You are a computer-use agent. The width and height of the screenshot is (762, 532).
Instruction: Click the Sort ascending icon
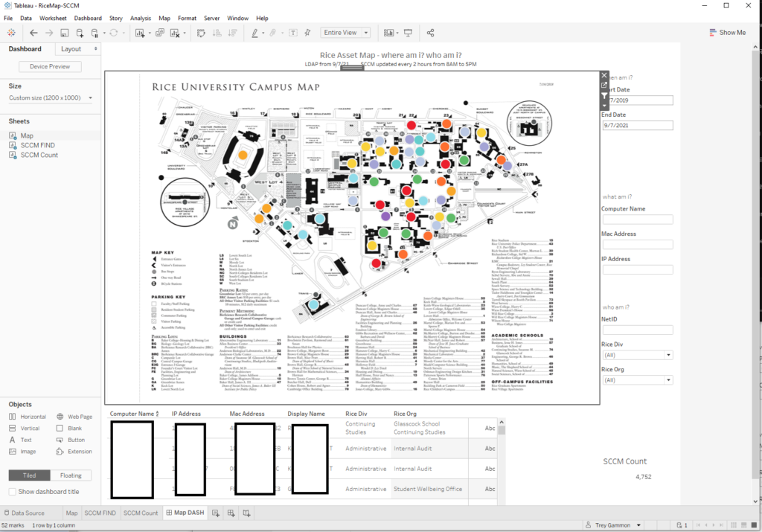[x=217, y=33]
